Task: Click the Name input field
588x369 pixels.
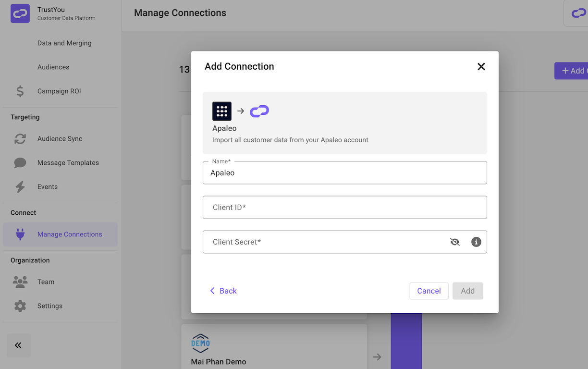Action: (345, 172)
